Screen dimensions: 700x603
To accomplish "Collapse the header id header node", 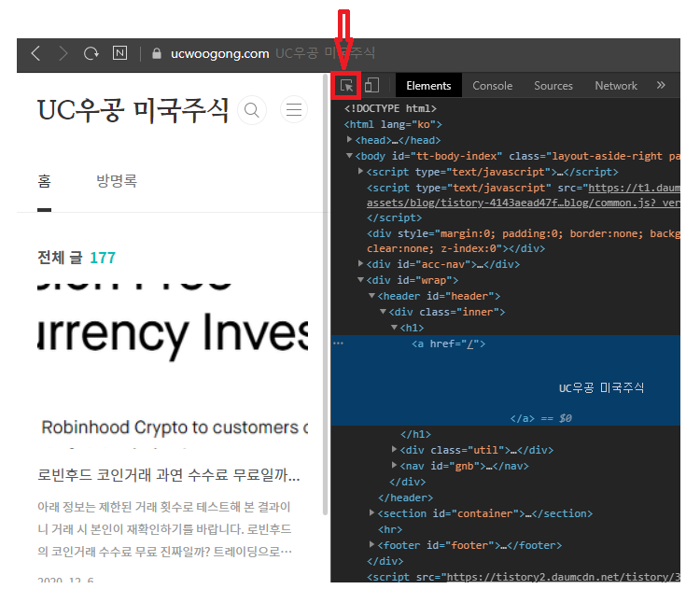I will (371, 296).
